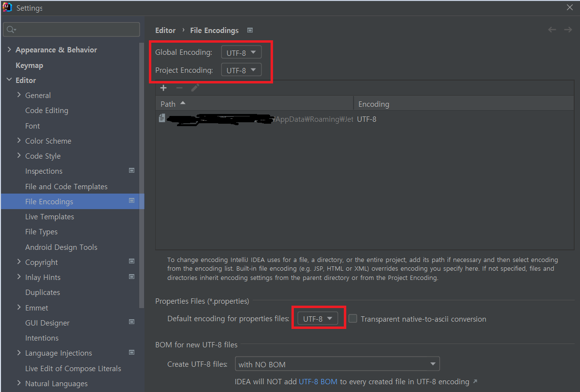Select Duplicates settings
Image resolution: width=580 pixels, height=392 pixels.
[x=43, y=293]
